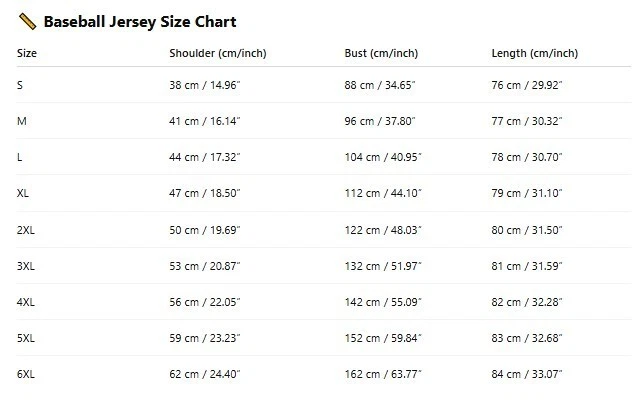
Task: Select the 5XL size row label
Action: tap(26, 337)
